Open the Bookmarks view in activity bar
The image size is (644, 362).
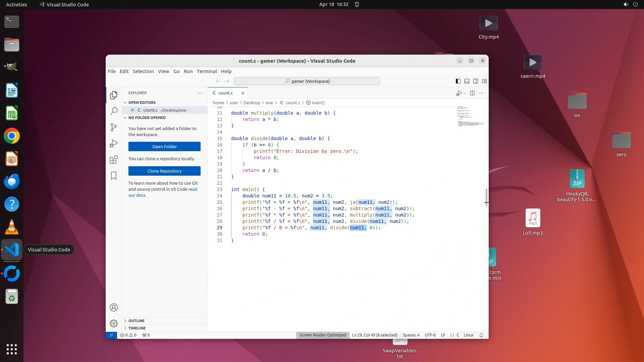114,176
